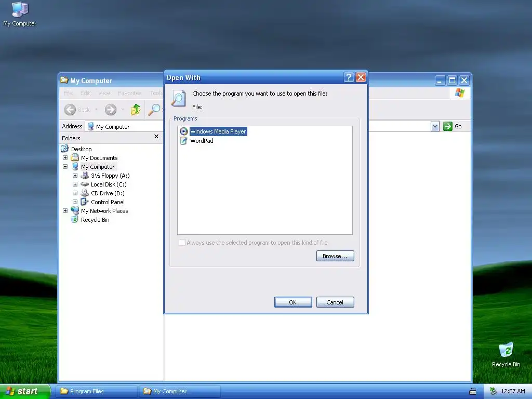The image size is (532, 399).
Task: Open the Address bar dropdown arrow
Action: (x=435, y=127)
